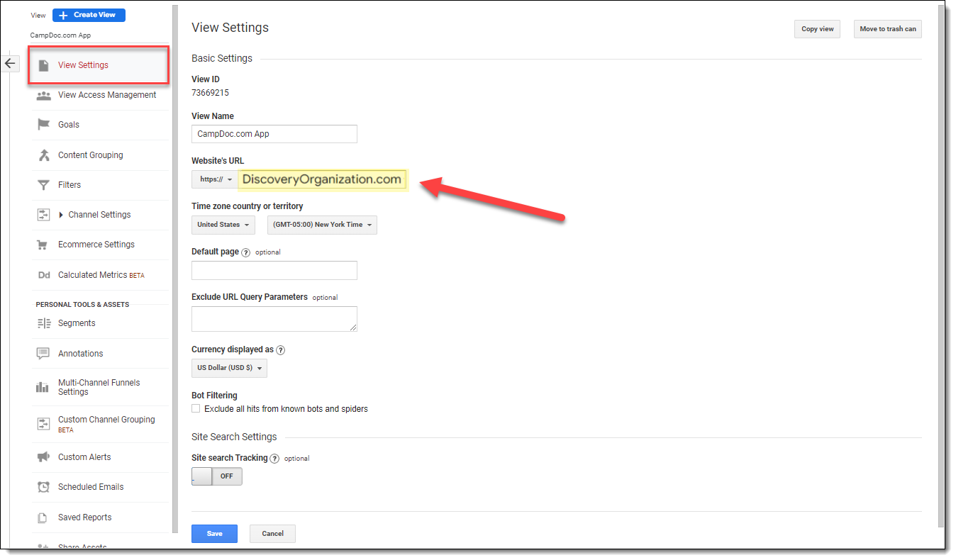Click the Saved Reports document icon
The width and height of the screenshot is (956, 560).
point(43,517)
